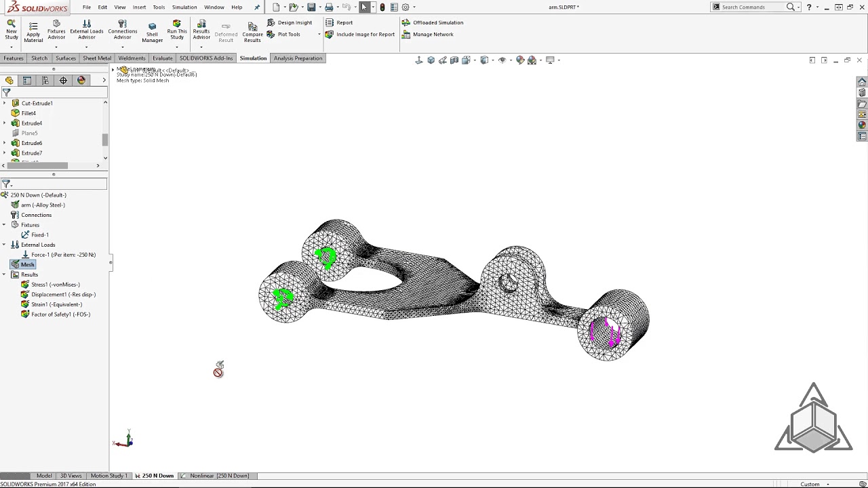
Task: Open the File menu
Action: [x=87, y=7]
